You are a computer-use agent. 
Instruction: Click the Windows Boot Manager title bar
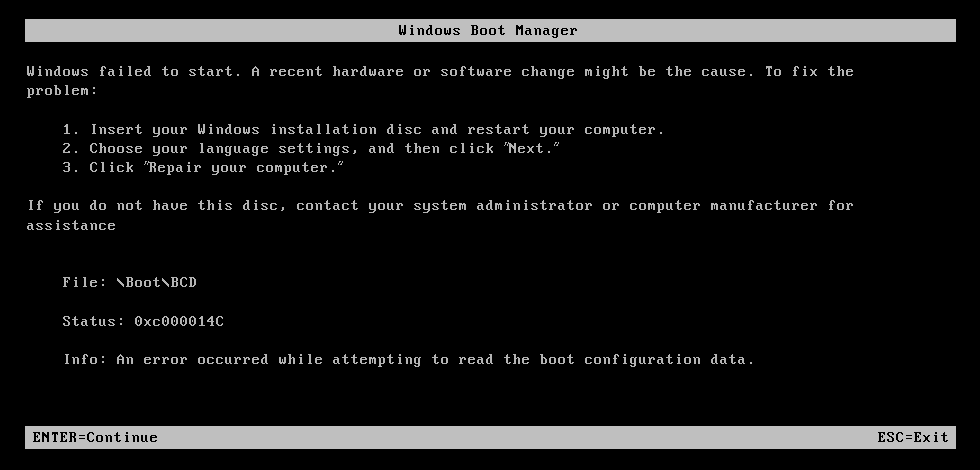[490, 30]
